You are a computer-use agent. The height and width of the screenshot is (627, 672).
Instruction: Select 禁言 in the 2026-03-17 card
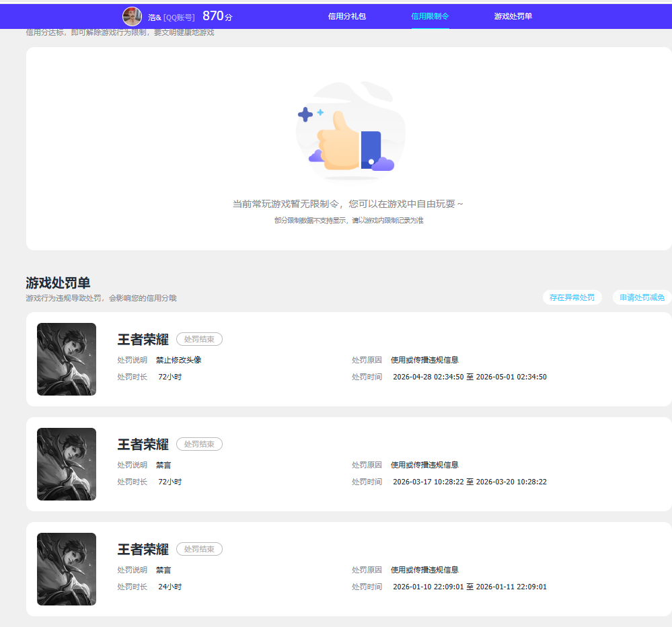[163, 465]
